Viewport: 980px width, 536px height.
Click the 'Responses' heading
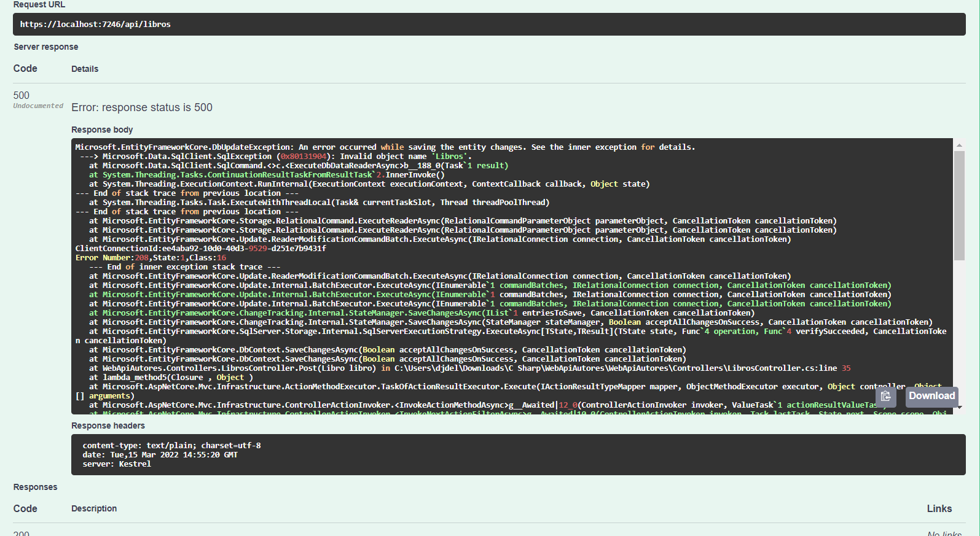(36, 487)
